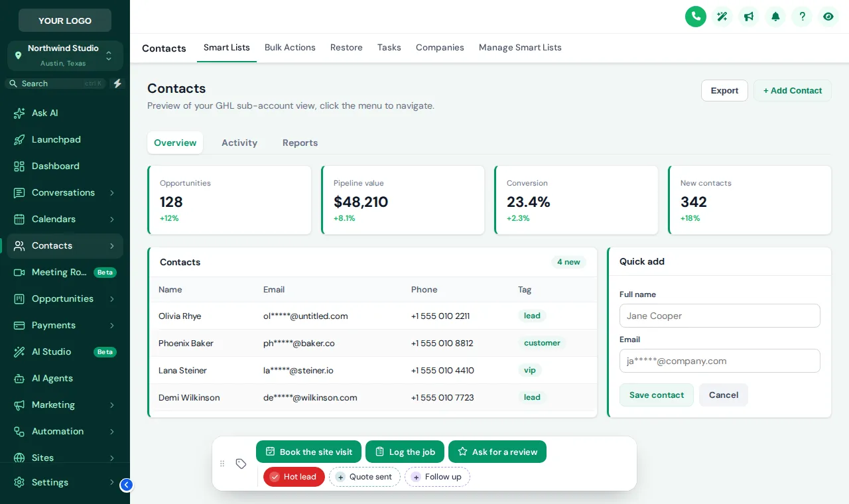Click the Add Contact button
The width and height of the screenshot is (849, 504).
pyautogui.click(x=793, y=91)
